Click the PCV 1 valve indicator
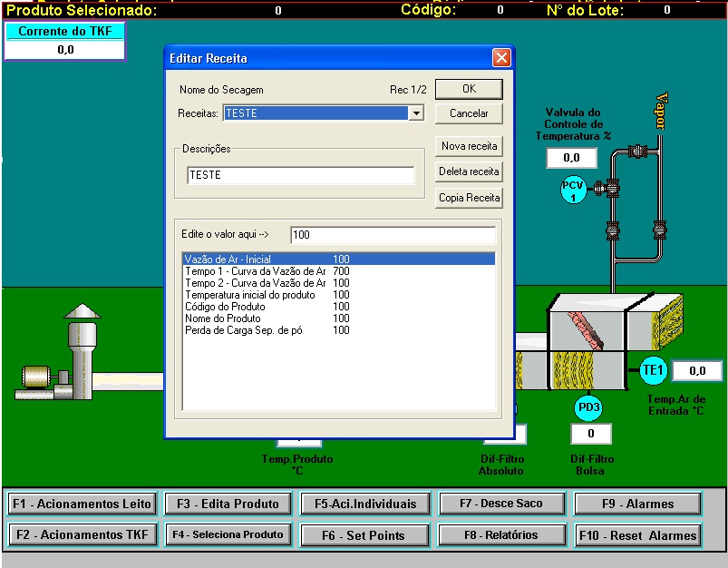 click(573, 191)
